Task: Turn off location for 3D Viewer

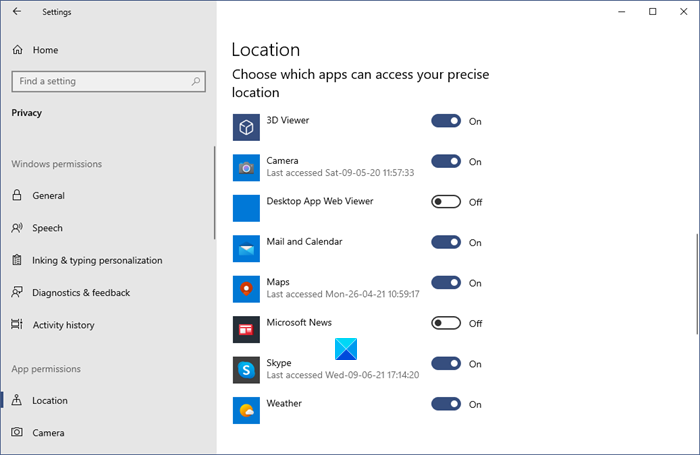Action: 446,121
